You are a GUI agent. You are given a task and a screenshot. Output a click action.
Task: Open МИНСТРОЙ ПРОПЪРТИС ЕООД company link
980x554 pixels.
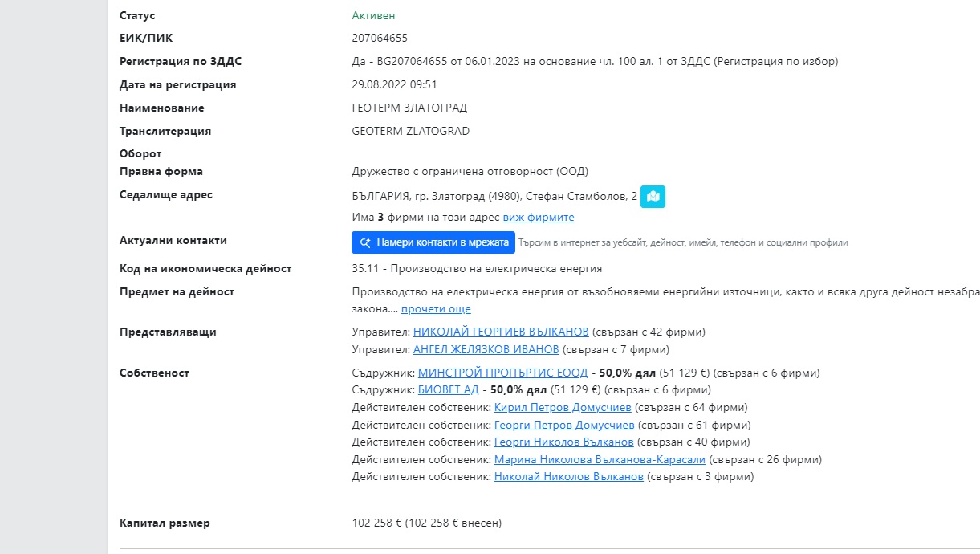click(x=503, y=373)
